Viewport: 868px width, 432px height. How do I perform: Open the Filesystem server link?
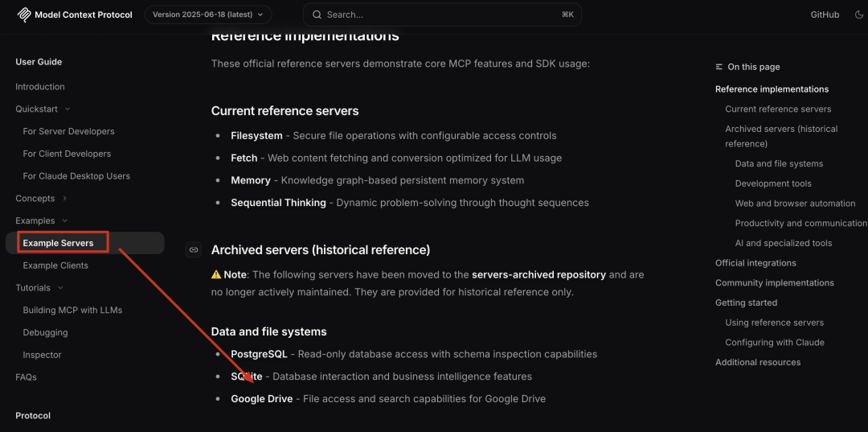[x=256, y=136]
